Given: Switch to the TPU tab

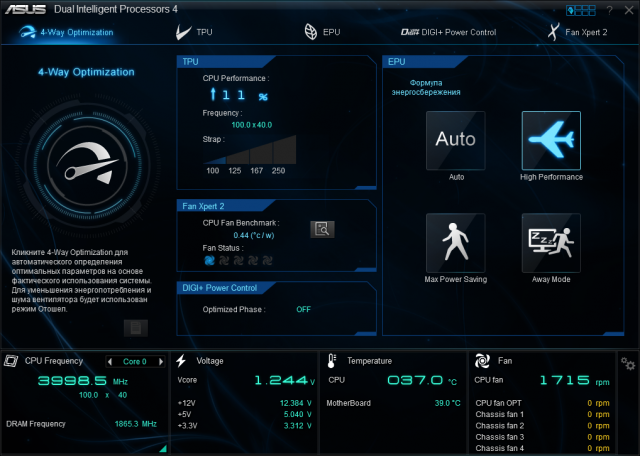Looking at the screenshot, I should (194, 32).
